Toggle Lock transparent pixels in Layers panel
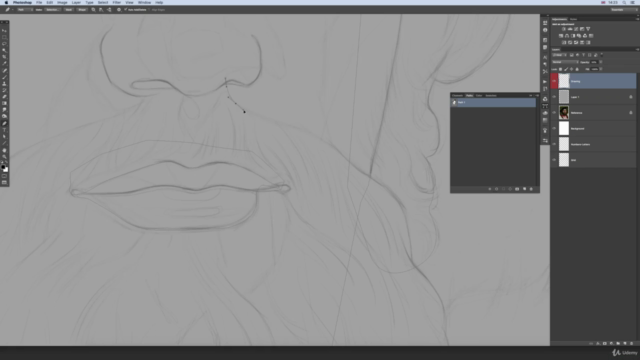 pyautogui.click(x=560, y=69)
